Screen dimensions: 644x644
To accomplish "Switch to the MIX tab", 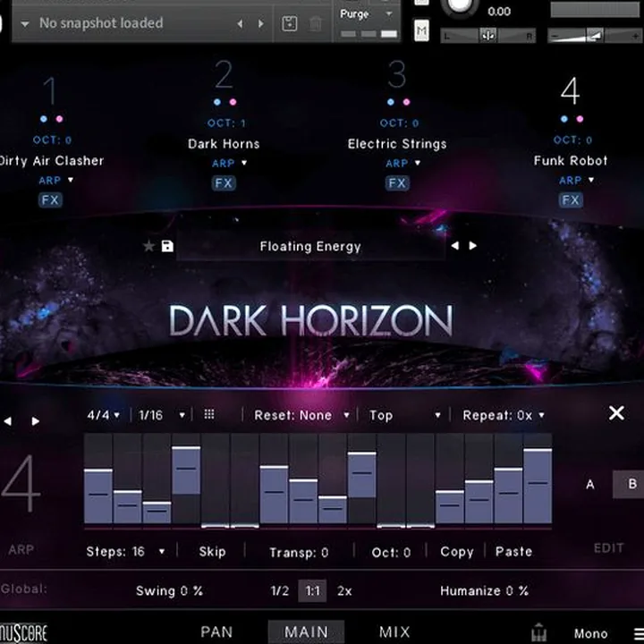I will [x=394, y=631].
